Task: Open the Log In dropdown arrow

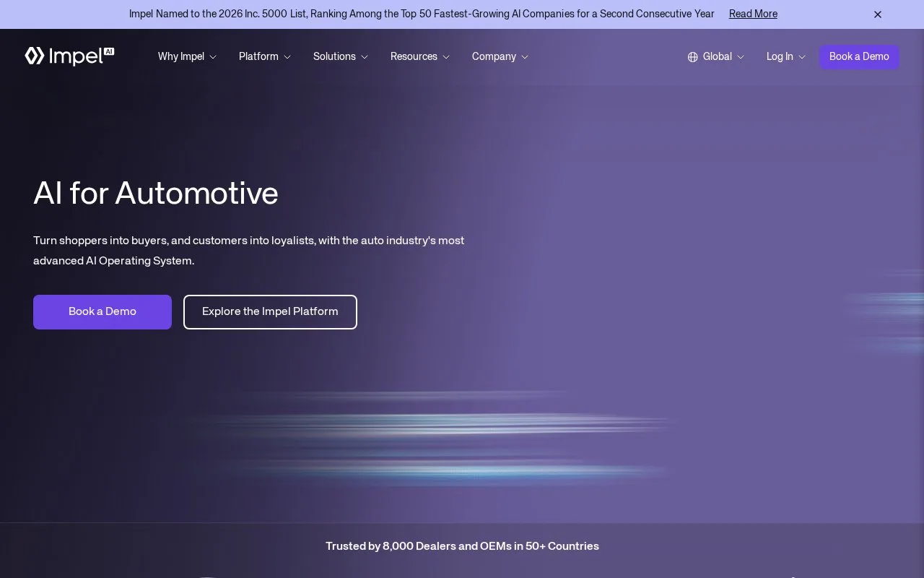Action: coord(802,57)
